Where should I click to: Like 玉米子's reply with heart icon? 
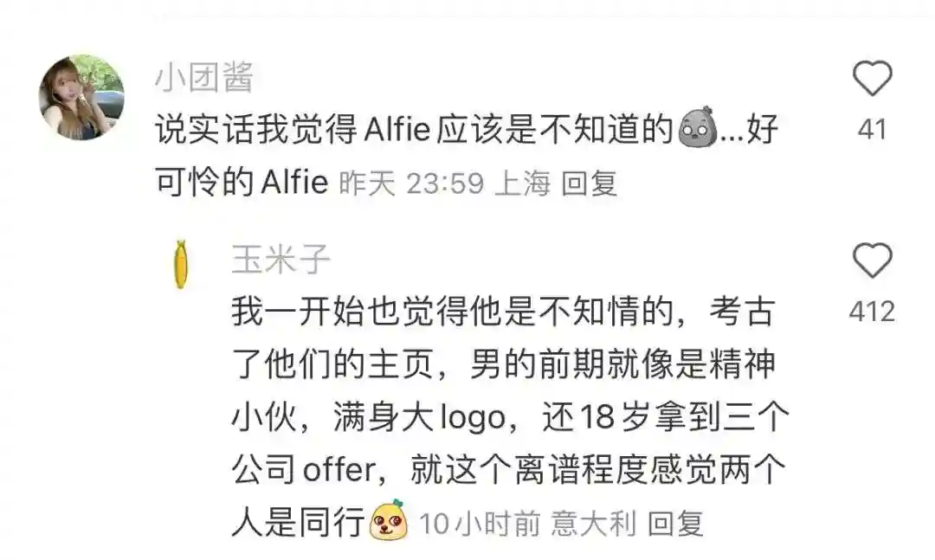pos(872,260)
